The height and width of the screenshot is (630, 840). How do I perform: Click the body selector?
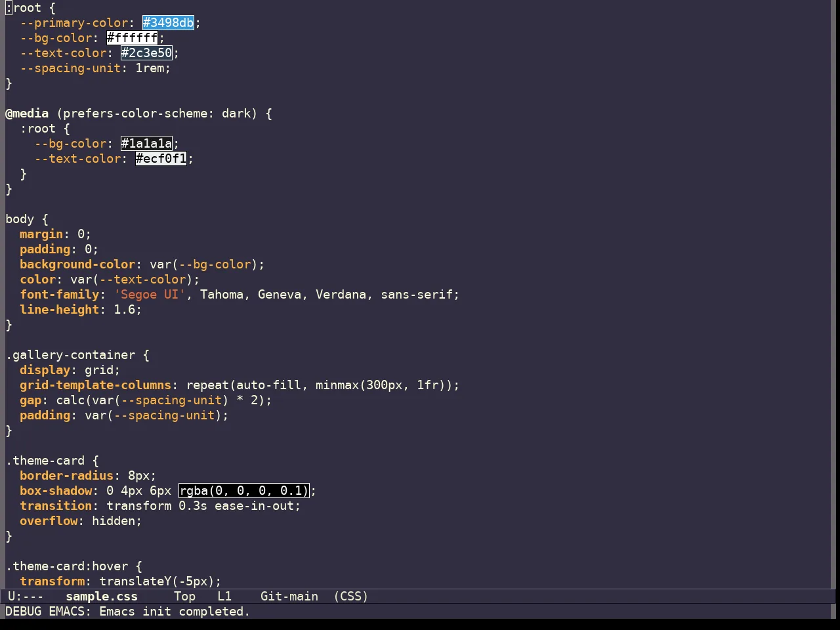[20, 219]
